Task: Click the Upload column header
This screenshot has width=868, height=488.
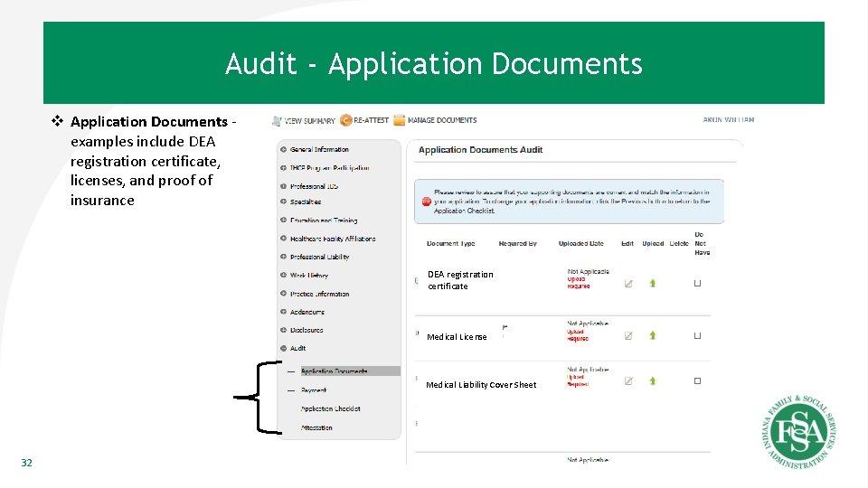Action: (653, 243)
